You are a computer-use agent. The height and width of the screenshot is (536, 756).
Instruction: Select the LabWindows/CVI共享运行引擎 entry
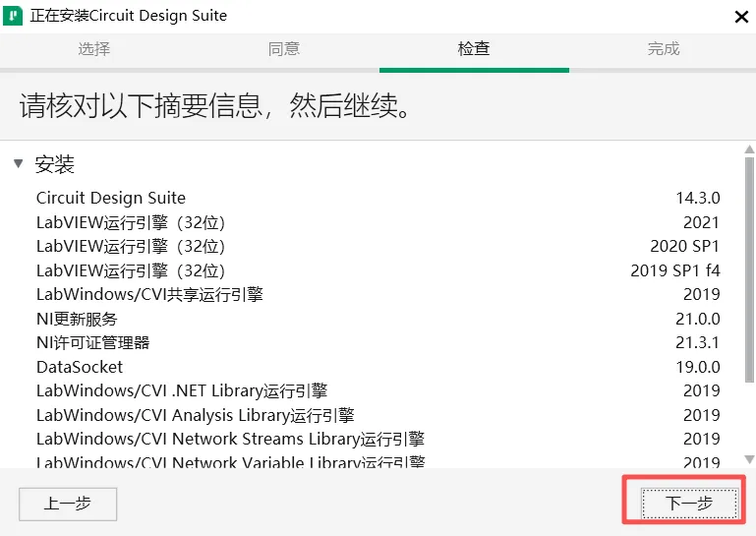[378, 294]
